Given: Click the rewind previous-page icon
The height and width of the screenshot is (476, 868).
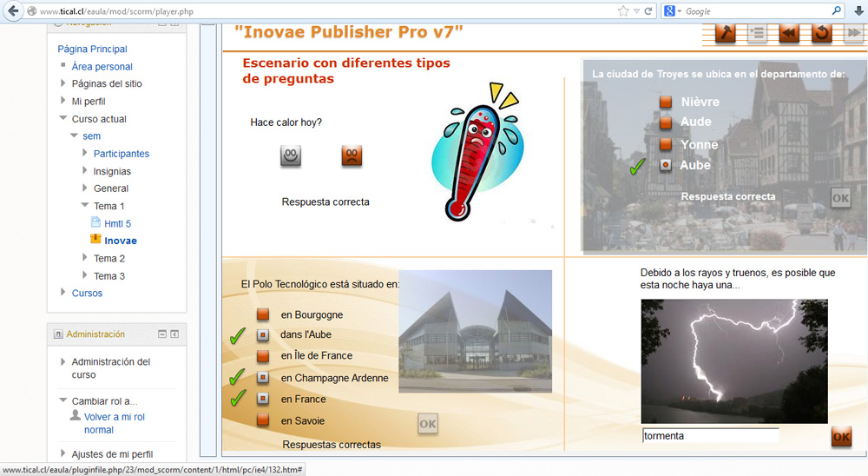Looking at the screenshot, I should (789, 33).
